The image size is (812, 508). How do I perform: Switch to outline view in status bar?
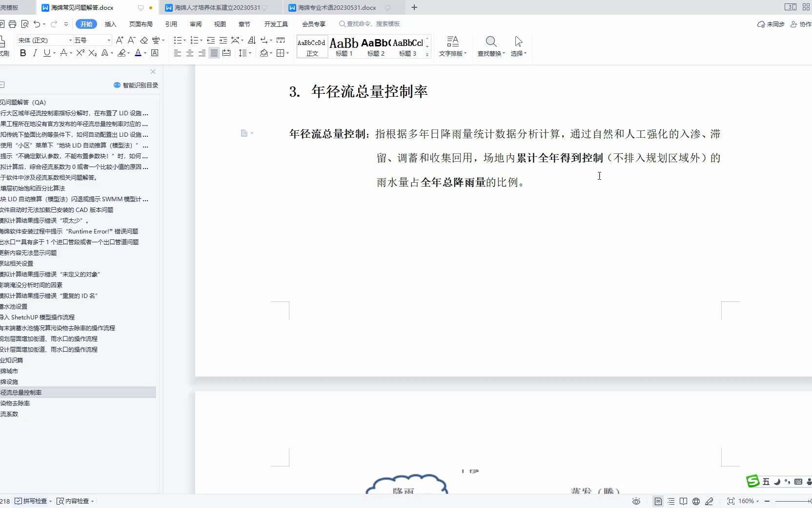click(670, 501)
